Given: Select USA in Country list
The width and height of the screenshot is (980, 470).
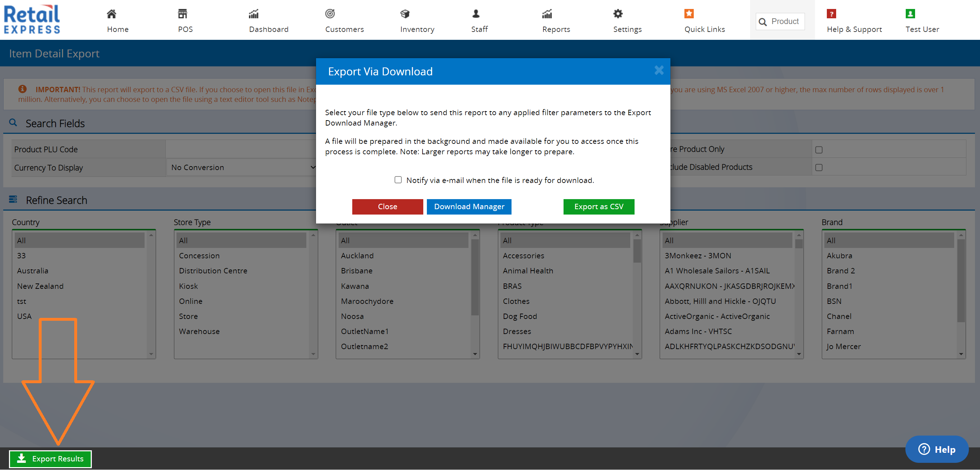Looking at the screenshot, I should point(79,316).
